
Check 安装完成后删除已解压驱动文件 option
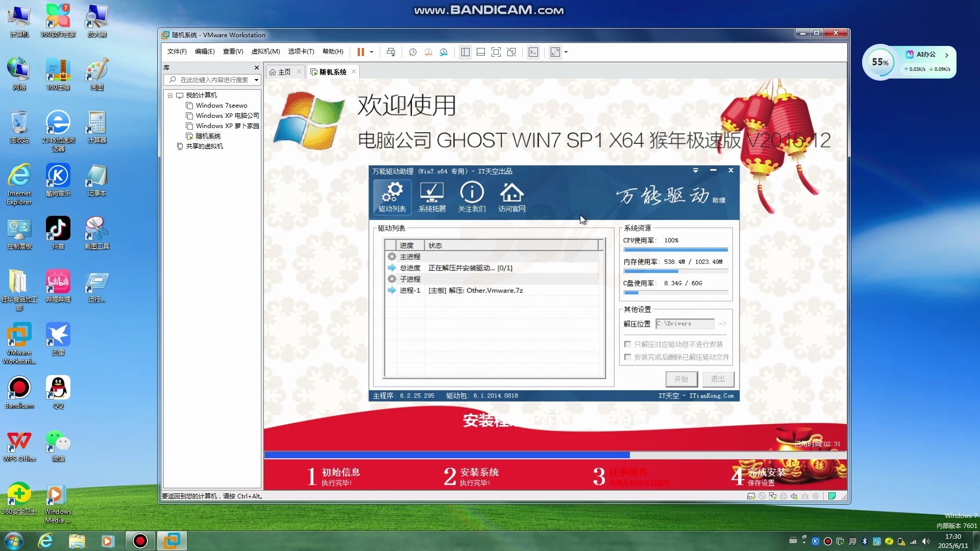[x=628, y=357]
